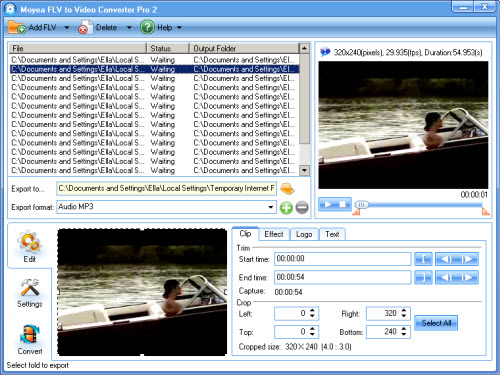Click the Select All button

(436, 323)
